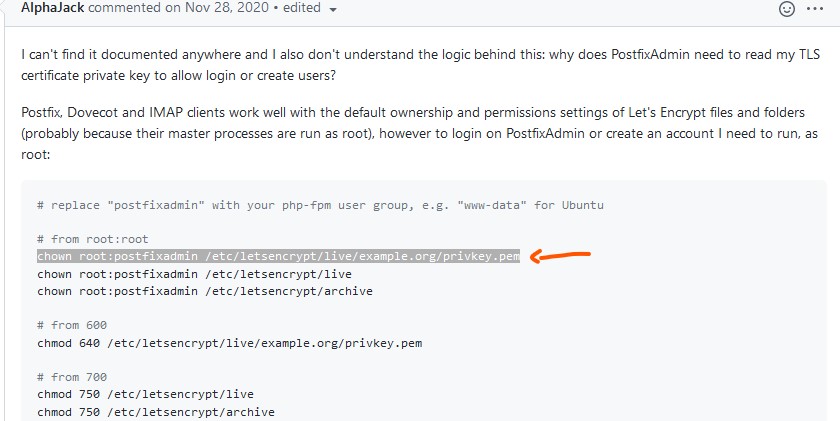This screenshot has height=421, width=840.
Task: Click the orange arrow annotation
Action: 560,257
